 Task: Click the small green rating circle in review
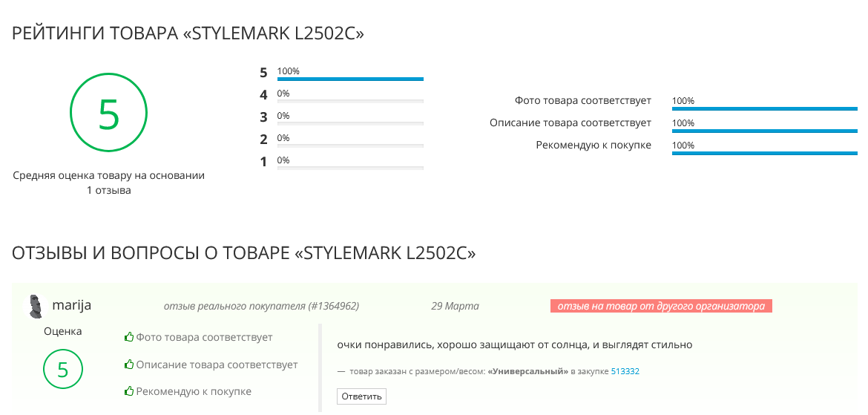click(62, 369)
